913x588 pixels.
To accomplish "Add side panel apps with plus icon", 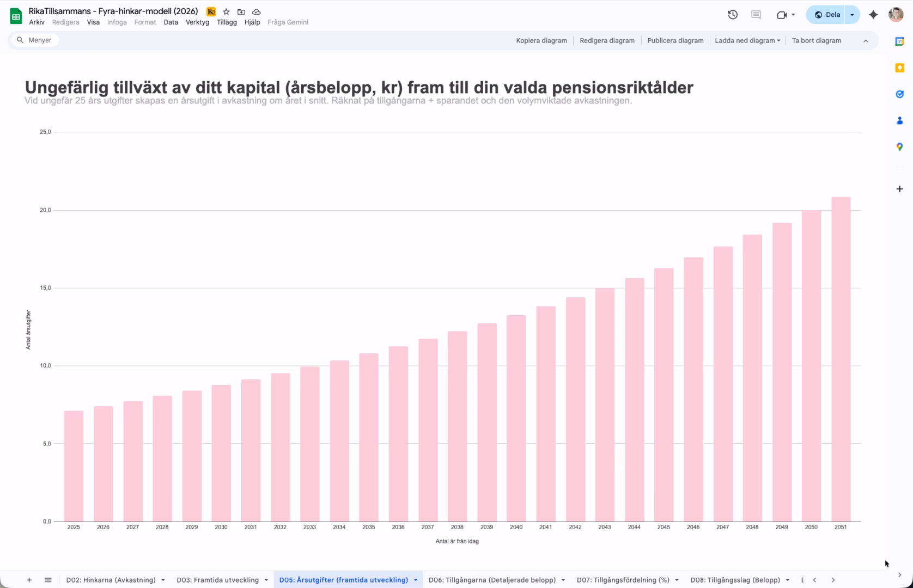I will [x=899, y=188].
